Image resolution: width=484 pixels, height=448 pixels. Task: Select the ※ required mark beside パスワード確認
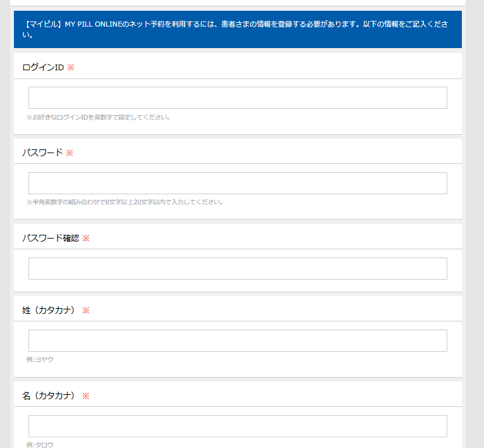(x=86, y=239)
